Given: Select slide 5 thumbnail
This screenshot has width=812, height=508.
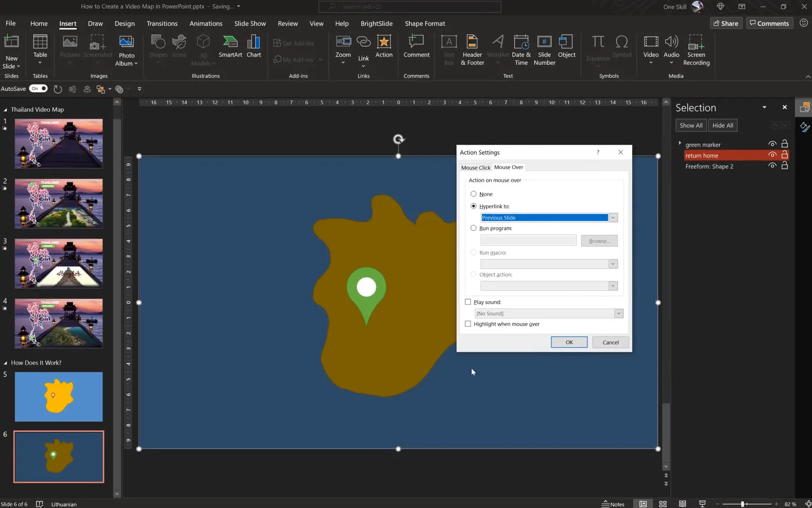Looking at the screenshot, I should (58, 397).
